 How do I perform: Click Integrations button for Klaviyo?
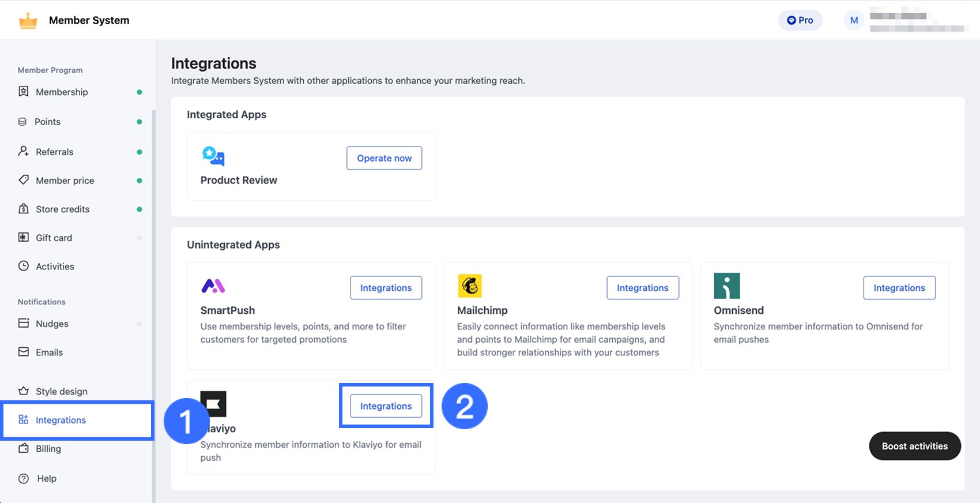click(x=386, y=406)
